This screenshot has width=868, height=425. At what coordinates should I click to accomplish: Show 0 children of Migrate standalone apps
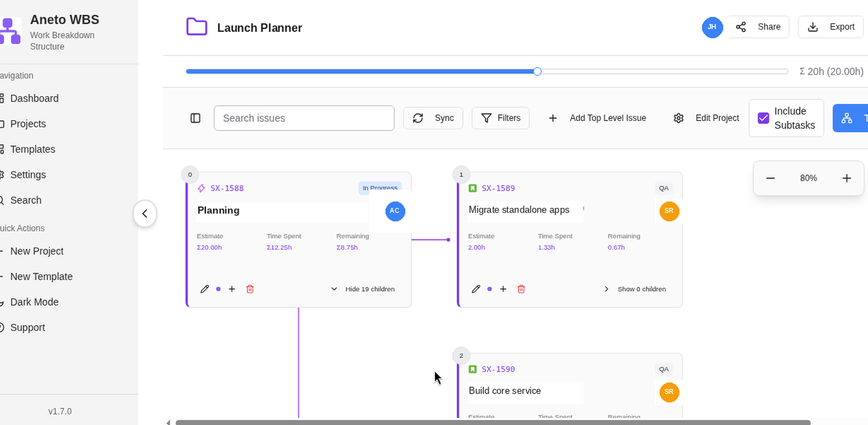coord(635,289)
